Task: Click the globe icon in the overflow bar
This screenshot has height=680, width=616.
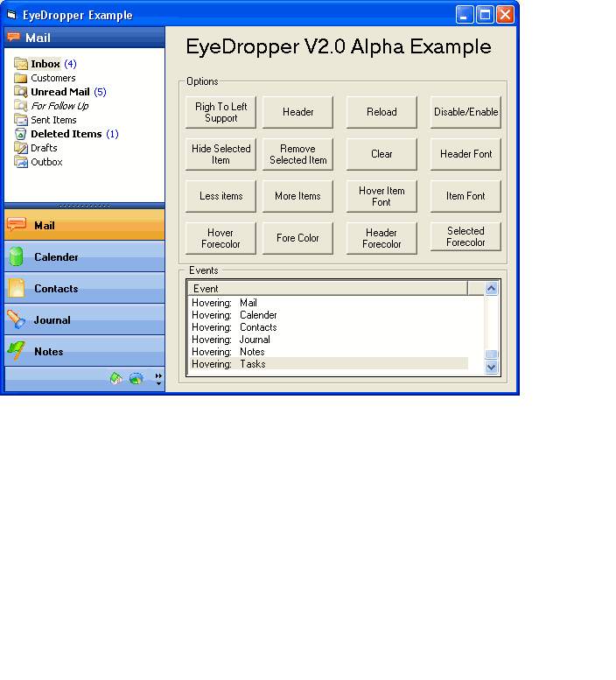Action: click(136, 379)
